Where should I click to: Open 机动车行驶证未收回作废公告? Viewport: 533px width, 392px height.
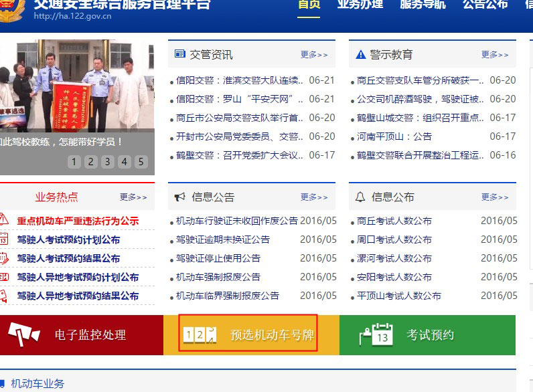(237, 221)
